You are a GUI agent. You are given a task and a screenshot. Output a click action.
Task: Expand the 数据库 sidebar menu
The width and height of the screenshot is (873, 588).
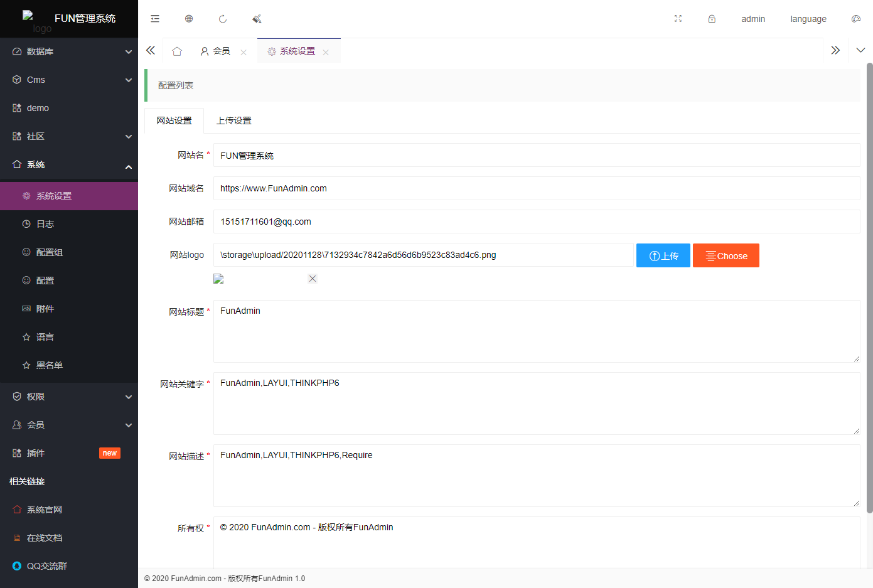coord(69,51)
